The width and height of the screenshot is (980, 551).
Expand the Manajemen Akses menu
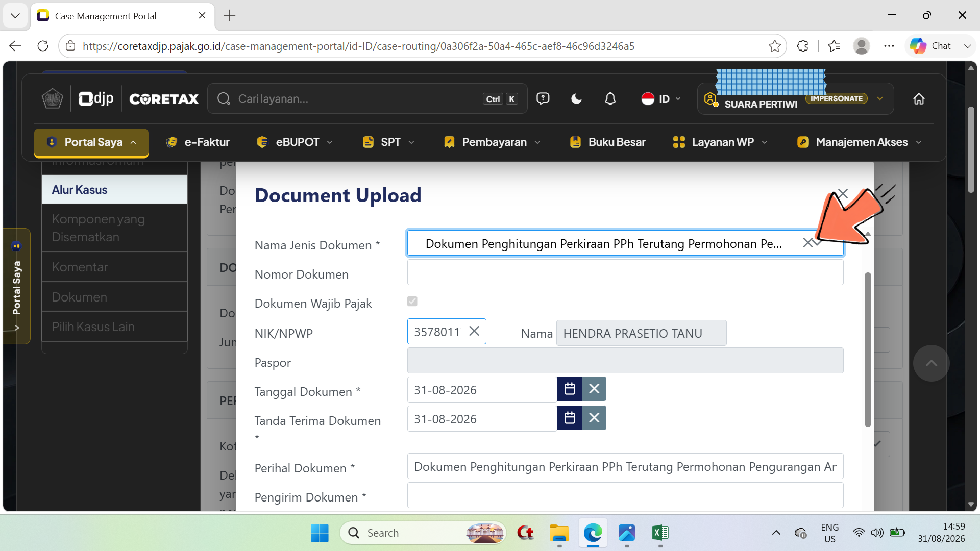(x=860, y=142)
